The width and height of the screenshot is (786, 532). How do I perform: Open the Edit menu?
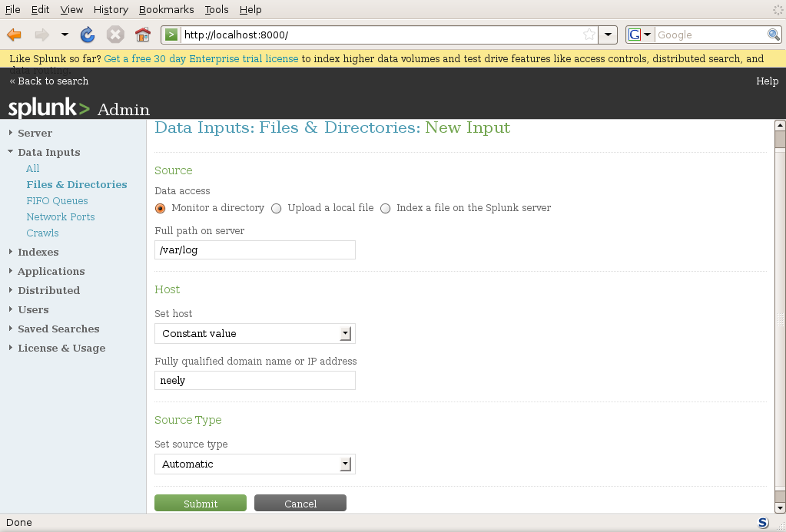click(x=40, y=9)
